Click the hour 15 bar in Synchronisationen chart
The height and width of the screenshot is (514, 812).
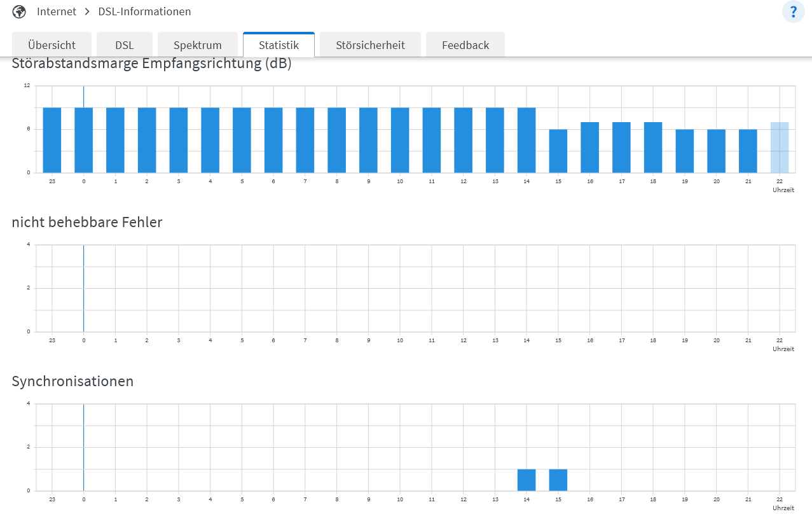558,480
